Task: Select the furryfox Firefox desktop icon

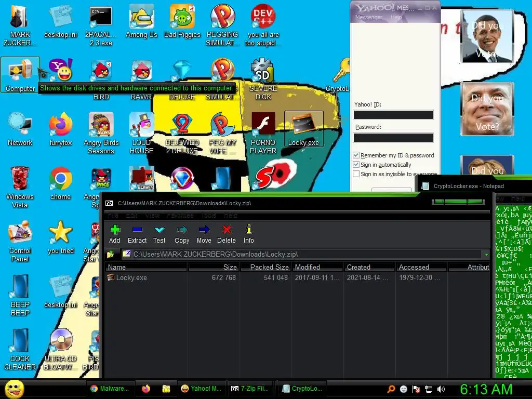Action: (61, 129)
